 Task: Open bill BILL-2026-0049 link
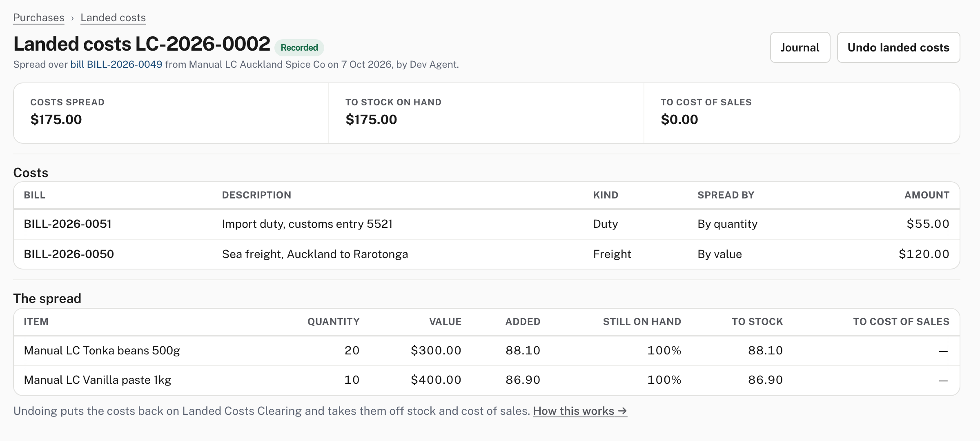pyautogui.click(x=116, y=65)
